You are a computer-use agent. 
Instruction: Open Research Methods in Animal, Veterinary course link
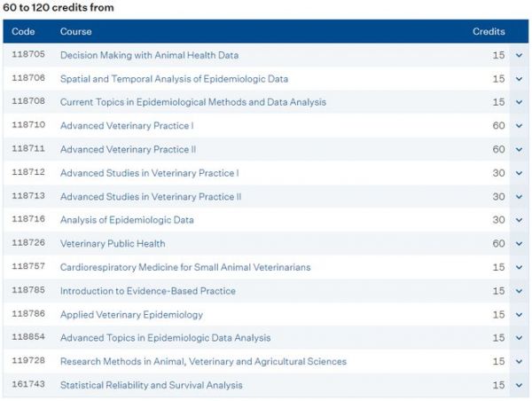(203, 361)
